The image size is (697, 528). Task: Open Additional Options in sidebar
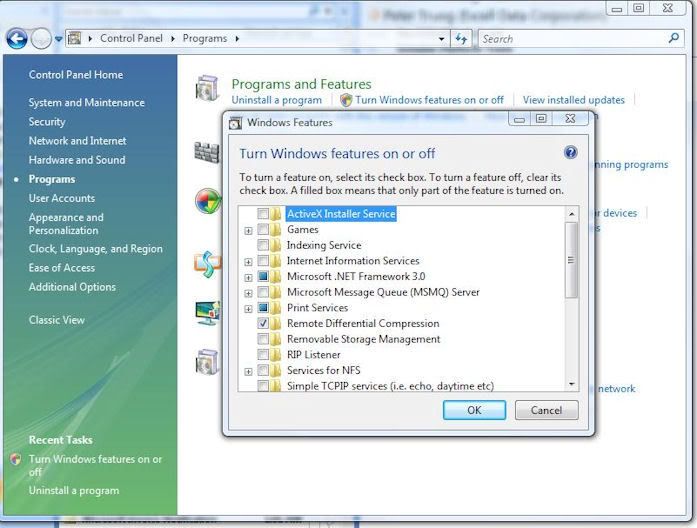pyautogui.click(x=72, y=287)
